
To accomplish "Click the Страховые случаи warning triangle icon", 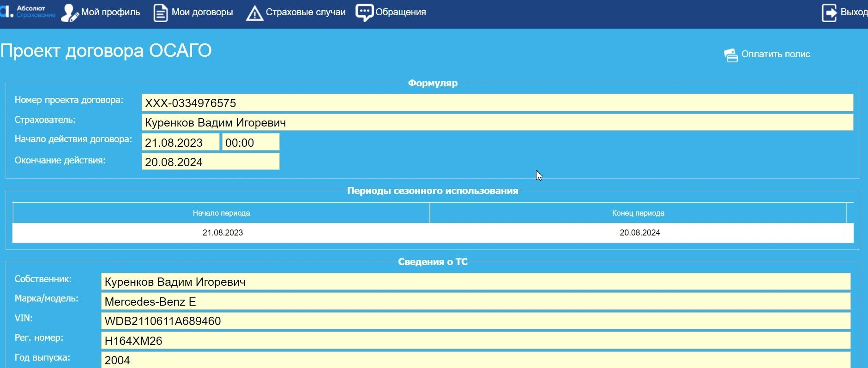I will pyautogui.click(x=254, y=13).
